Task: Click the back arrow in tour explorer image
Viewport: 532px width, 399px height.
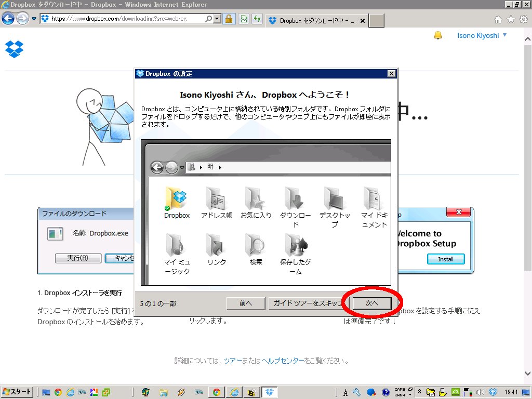Action: (x=157, y=167)
